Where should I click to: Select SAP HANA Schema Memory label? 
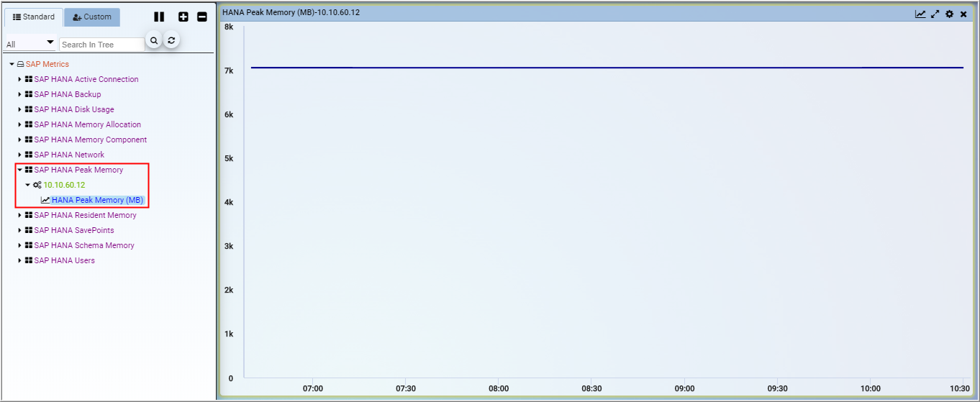84,245
